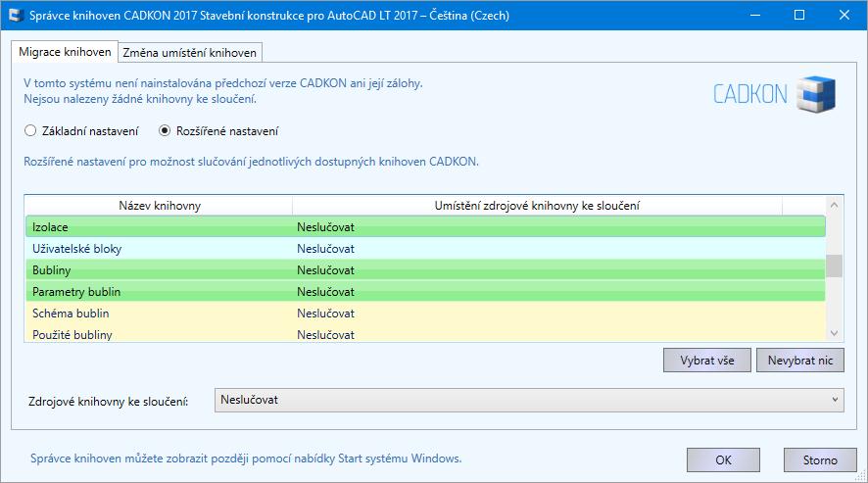Switch to the Migrace knihoven tab

(x=65, y=52)
